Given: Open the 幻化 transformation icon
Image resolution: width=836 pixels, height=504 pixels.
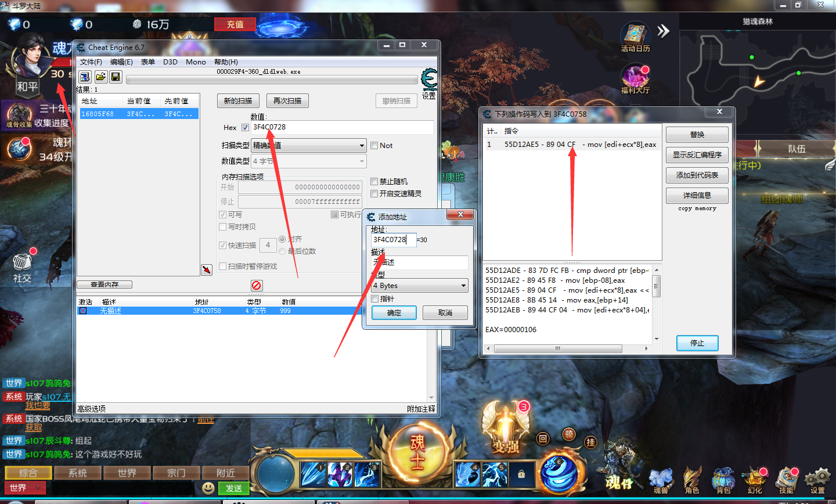Looking at the screenshot, I should [x=755, y=481].
